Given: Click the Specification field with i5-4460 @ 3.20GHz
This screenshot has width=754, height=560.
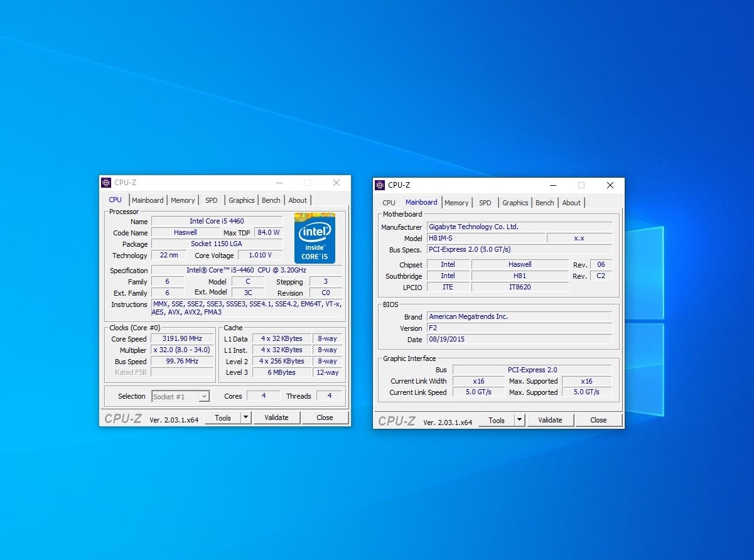Looking at the screenshot, I should pyautogui.click(x=247, y=270).
